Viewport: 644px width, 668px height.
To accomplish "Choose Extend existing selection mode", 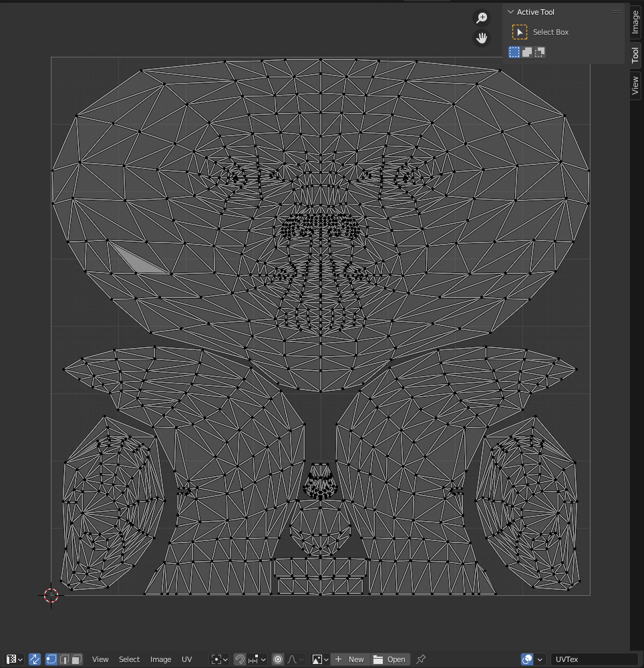I will tap(527, 52).
